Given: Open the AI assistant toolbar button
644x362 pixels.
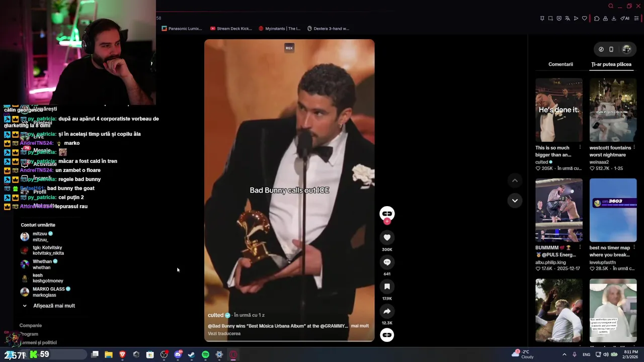Looking at the screenshot, I should point(625,19).
